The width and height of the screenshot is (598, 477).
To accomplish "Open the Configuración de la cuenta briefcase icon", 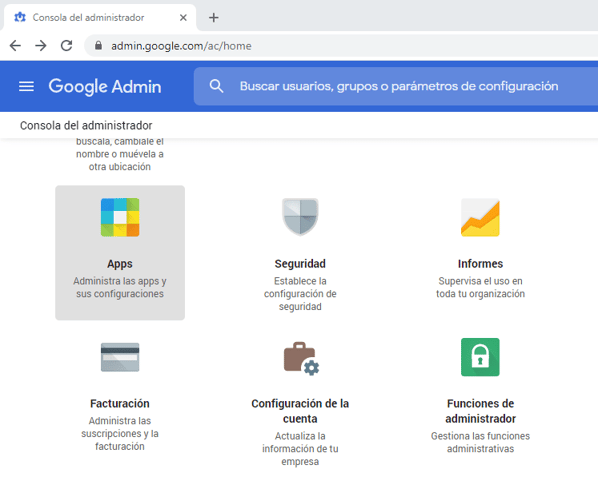I will click(301, 358).
